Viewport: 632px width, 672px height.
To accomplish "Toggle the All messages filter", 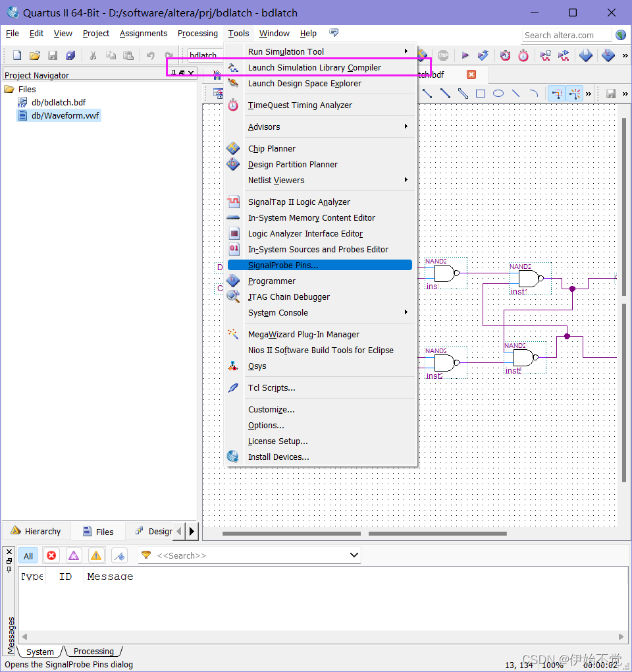I will pyautogui.click(x=28, y=556).
